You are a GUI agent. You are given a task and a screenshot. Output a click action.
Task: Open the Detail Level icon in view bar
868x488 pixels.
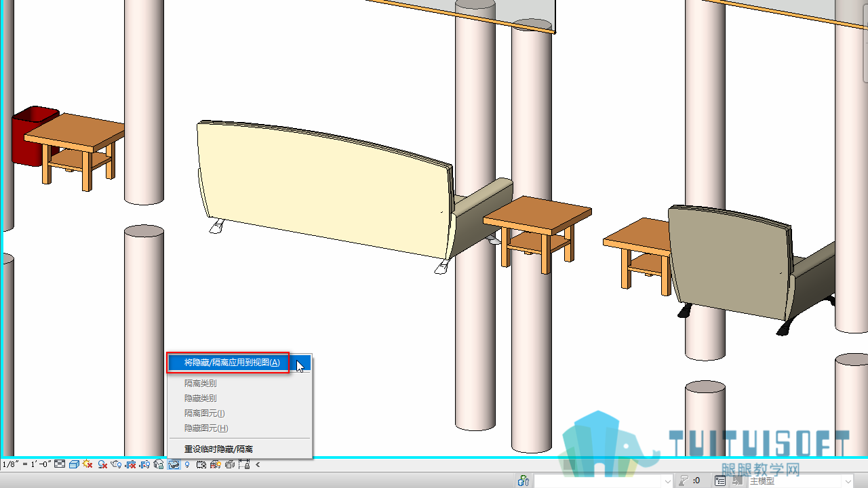point(60,464)
